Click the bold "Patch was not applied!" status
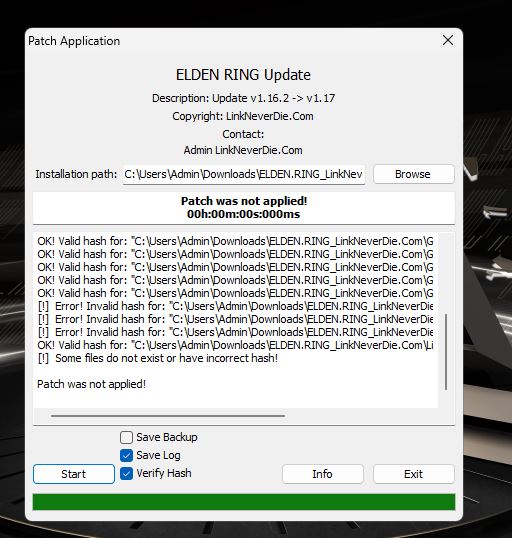Image resolution: width=512 pixels, height=538 pixels. (244, 201)
